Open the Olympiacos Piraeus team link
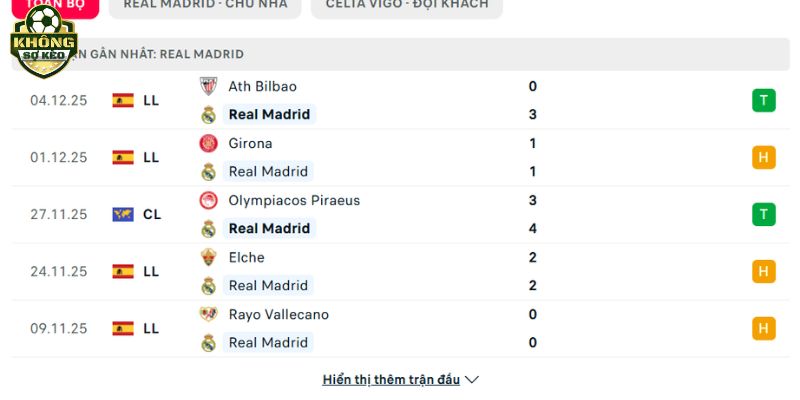 [294, 200]
